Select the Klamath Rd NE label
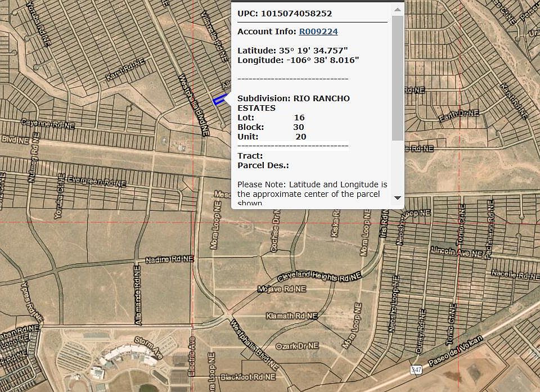 click(x=291, y=316)
